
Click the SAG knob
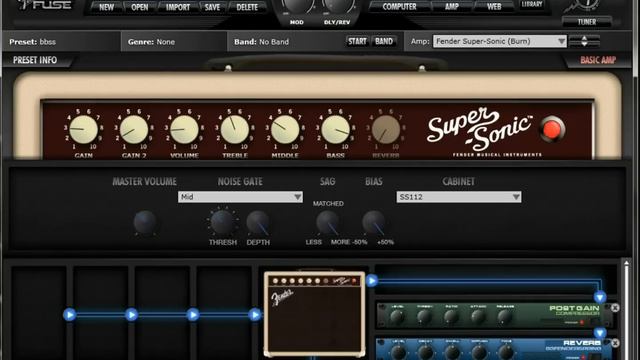point(328,222)
